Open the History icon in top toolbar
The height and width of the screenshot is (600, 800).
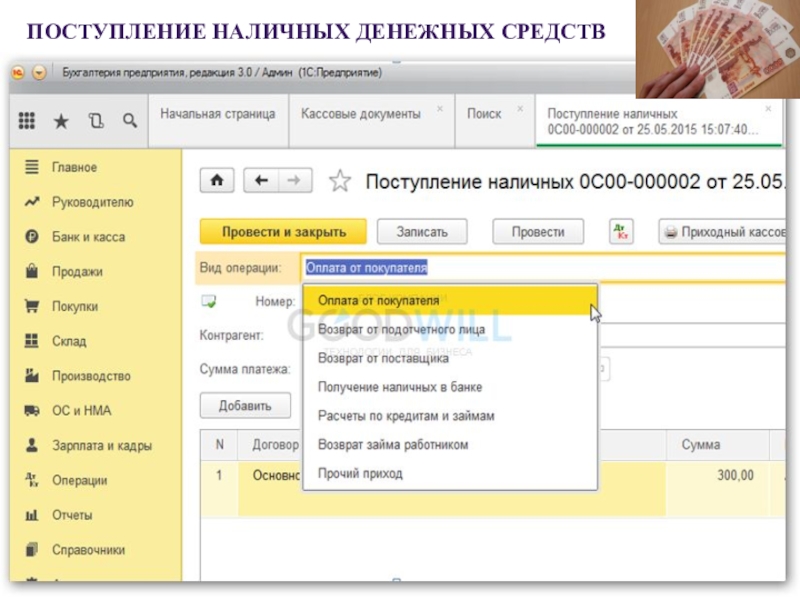95,120
